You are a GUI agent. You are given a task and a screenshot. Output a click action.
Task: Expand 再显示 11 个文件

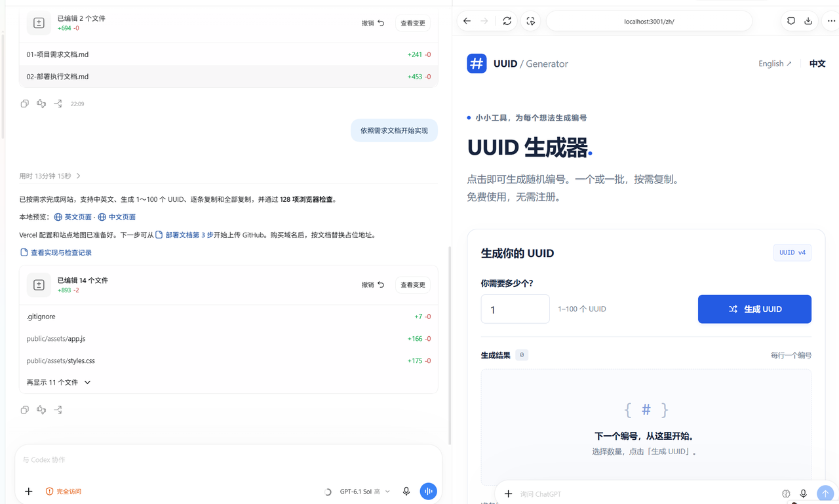pyautogui.click(x=58, y=382)
